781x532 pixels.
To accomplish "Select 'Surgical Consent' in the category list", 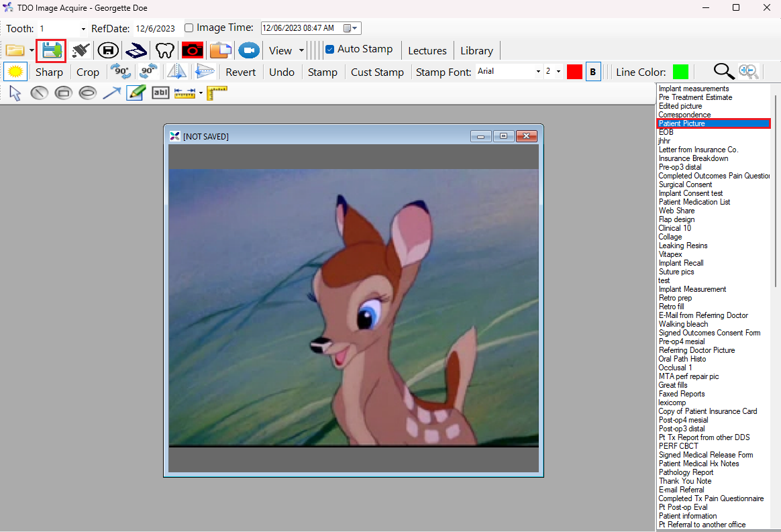I will click(685, 184).
